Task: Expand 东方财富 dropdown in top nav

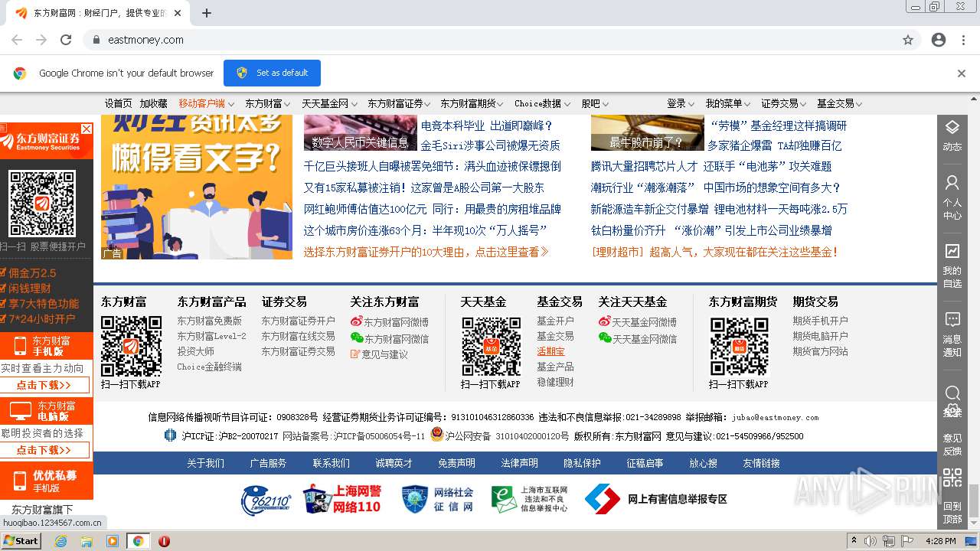Action: point(267,103)
